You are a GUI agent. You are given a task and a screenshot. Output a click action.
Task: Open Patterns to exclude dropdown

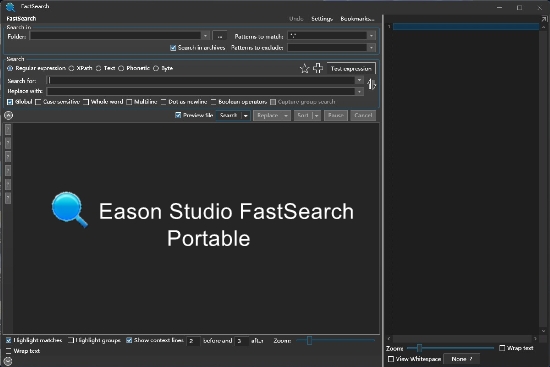371,48
